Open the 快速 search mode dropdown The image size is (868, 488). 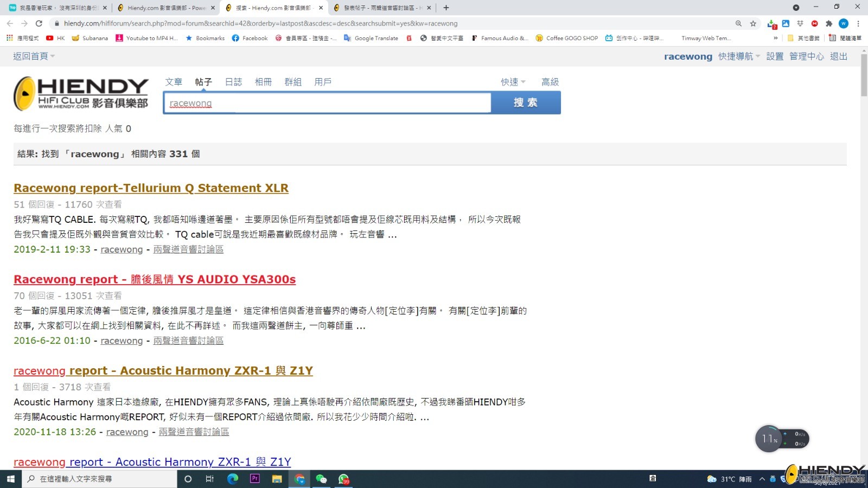513,82
